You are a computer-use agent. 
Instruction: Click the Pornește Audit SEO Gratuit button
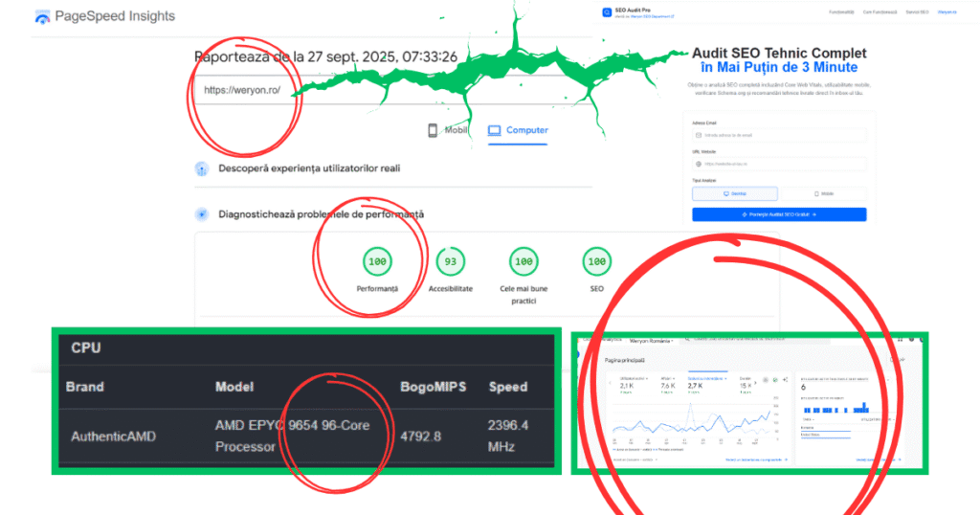tap(779, 215)
